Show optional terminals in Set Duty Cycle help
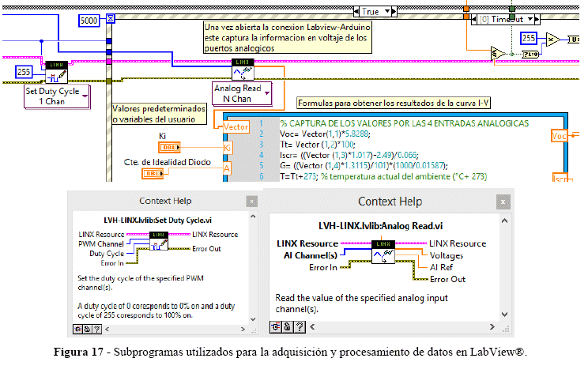 click(x=77, y=329)
